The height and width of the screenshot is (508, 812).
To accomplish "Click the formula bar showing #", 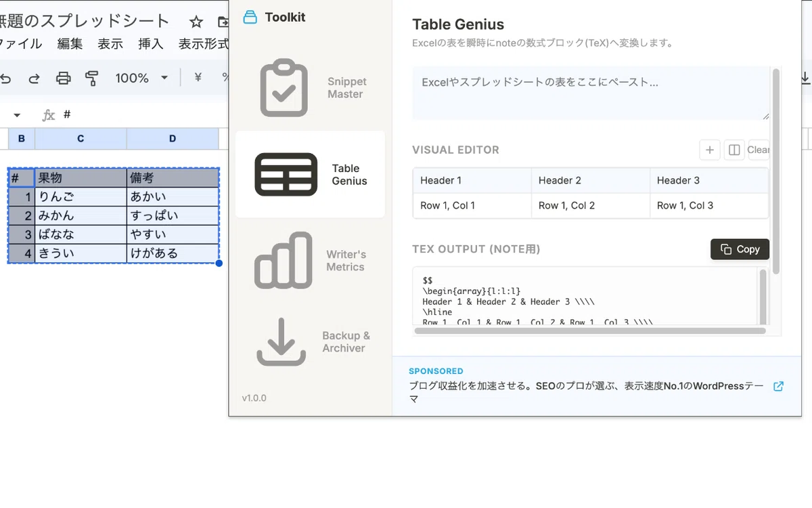I will click(x=145, y=115).
